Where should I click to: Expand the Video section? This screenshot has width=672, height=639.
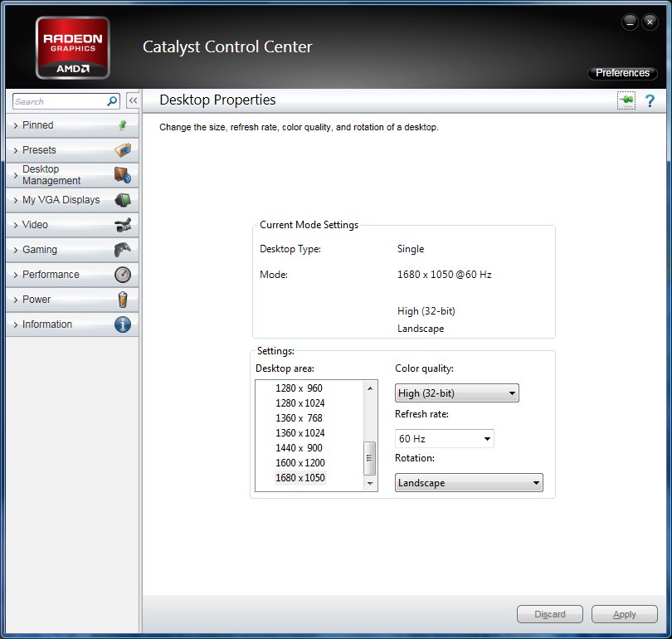72,225
